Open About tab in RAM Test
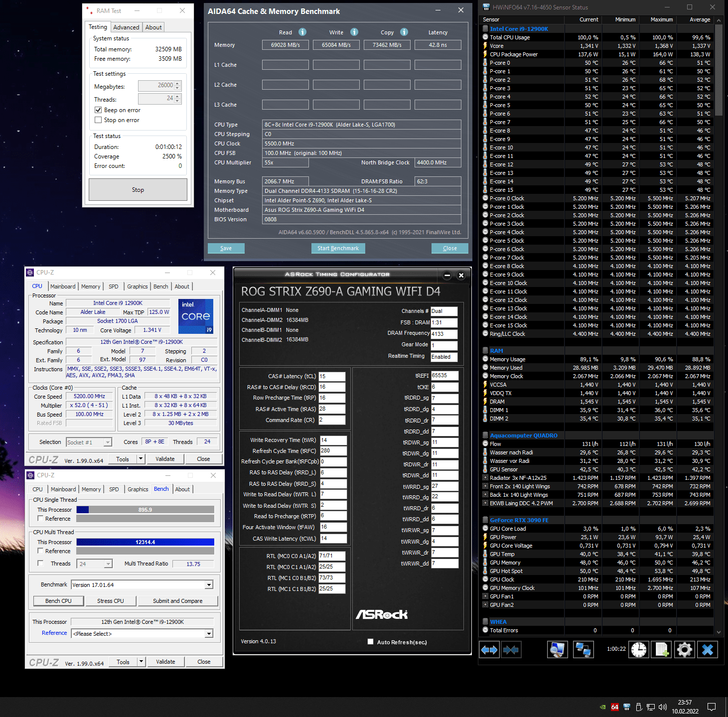The width and height of the screenshot is (728, 717). pos(153,27)
